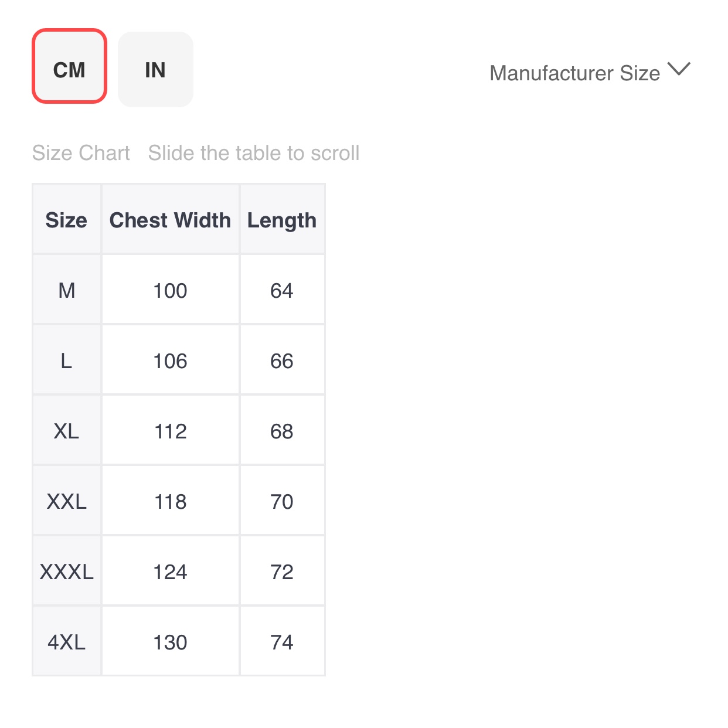Click chest width value 100
The width and height of the screenshot is (728, 728).
point(170,290)
